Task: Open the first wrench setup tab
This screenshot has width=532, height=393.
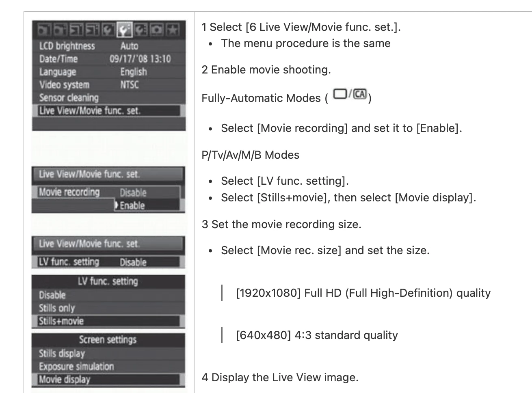Action: [x=108, y=30]
